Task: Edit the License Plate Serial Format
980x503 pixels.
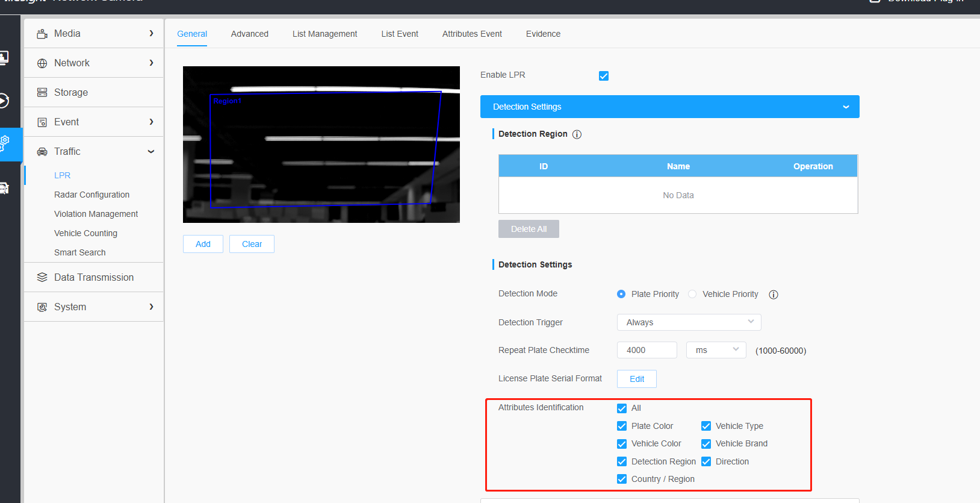Action: click(637, 379)
